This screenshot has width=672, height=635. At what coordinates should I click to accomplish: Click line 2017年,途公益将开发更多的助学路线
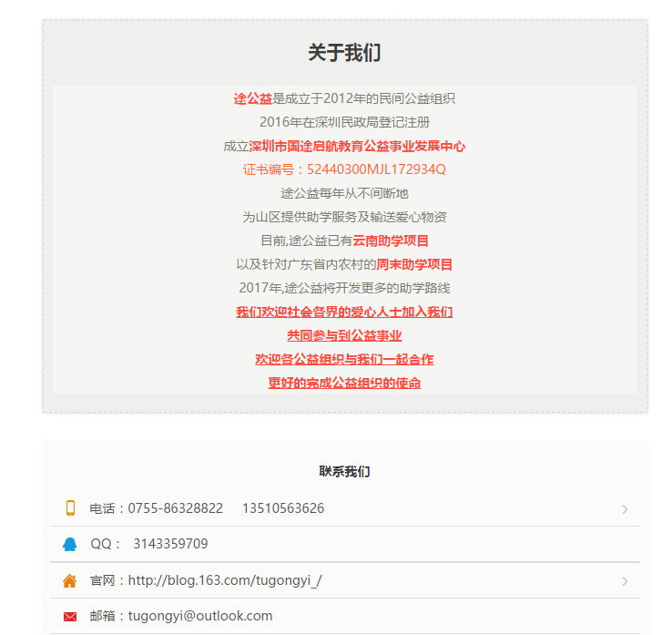tap(344, 288)
